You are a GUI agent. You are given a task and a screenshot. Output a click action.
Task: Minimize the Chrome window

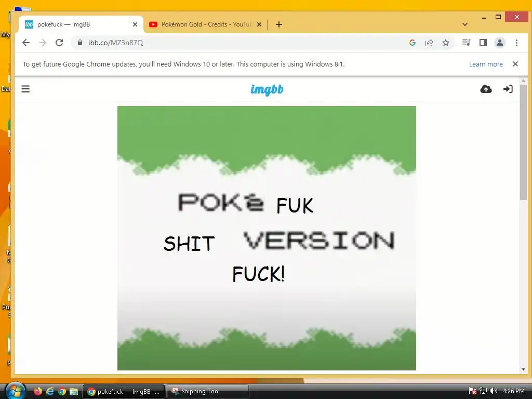pos(484,17)
